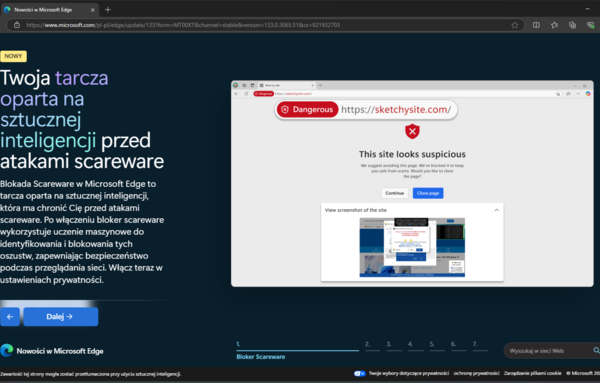Click the site info lock icon
600x383 pixels.
(17, 25)
